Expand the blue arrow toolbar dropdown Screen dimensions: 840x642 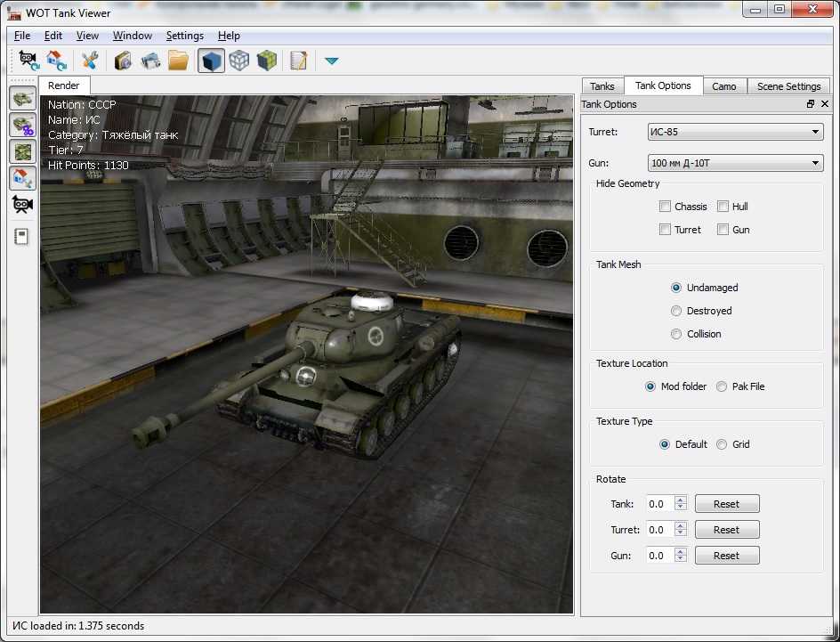(331, 61)
